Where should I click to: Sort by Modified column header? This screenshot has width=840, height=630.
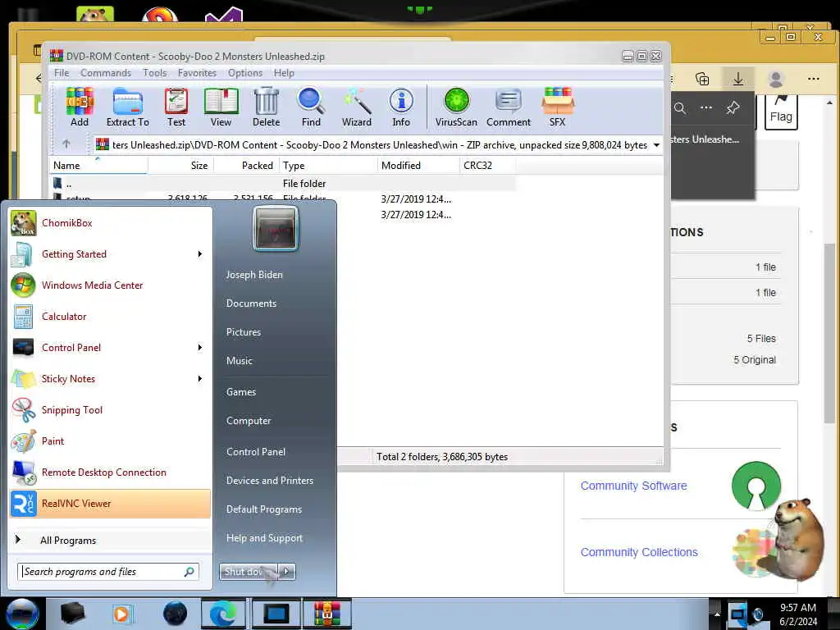coord(418,166)
